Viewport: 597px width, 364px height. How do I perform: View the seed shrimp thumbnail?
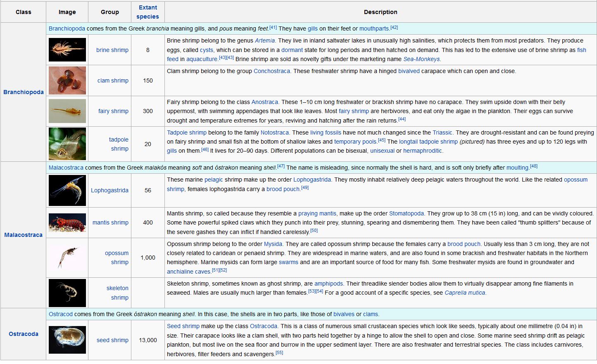67,340
